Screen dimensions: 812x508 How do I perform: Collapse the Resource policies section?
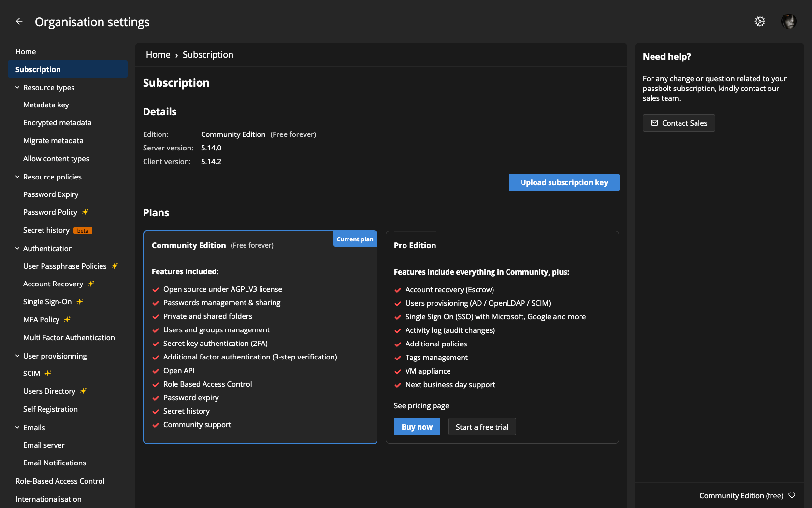click(x=17, y=177)
